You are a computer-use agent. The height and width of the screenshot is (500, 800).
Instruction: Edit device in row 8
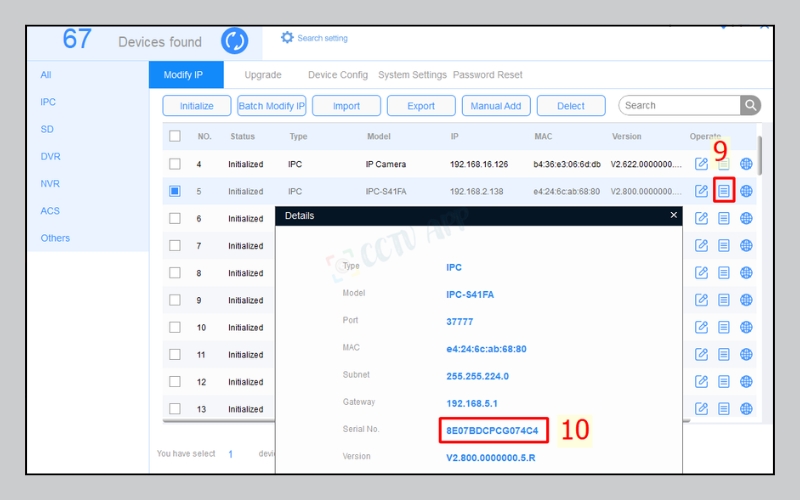tap(701, 272)
